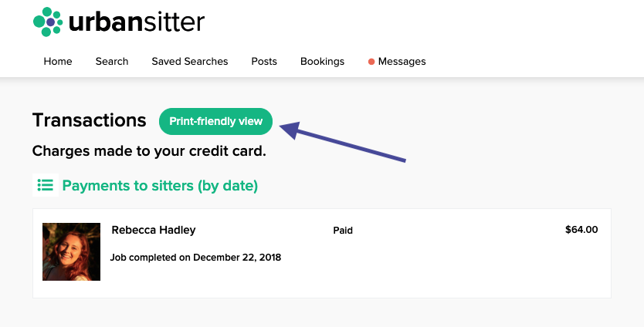Open Payments to sitters (by date) link
This screenshot has width=644, height=327.
tap(160, 185)
